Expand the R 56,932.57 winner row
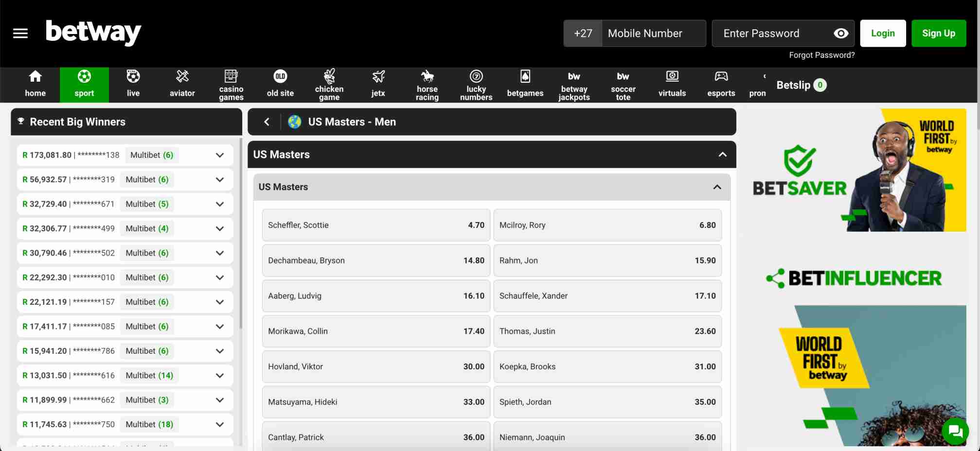The height and width of the screenshot is (451, 980). pyautogui.click(x=220, y=180)
